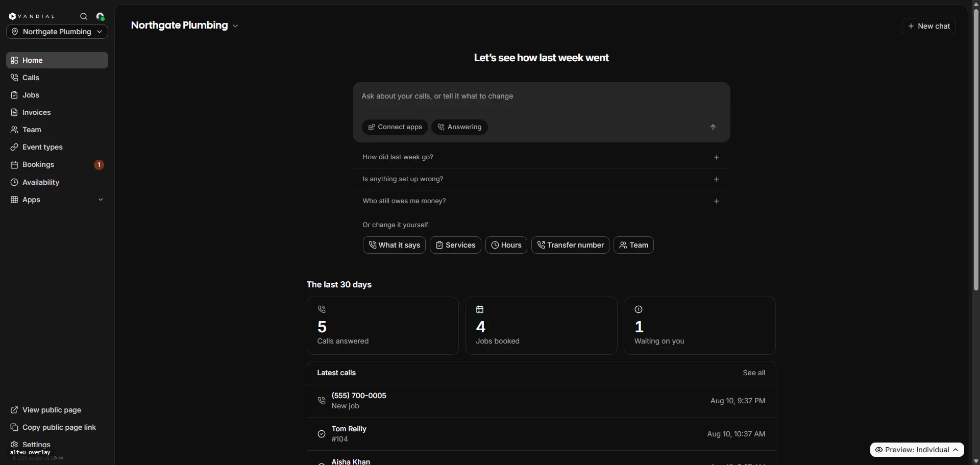980x465 pixels.
Task: Open Invoices in the sidebar
Action: click(57, 112)
